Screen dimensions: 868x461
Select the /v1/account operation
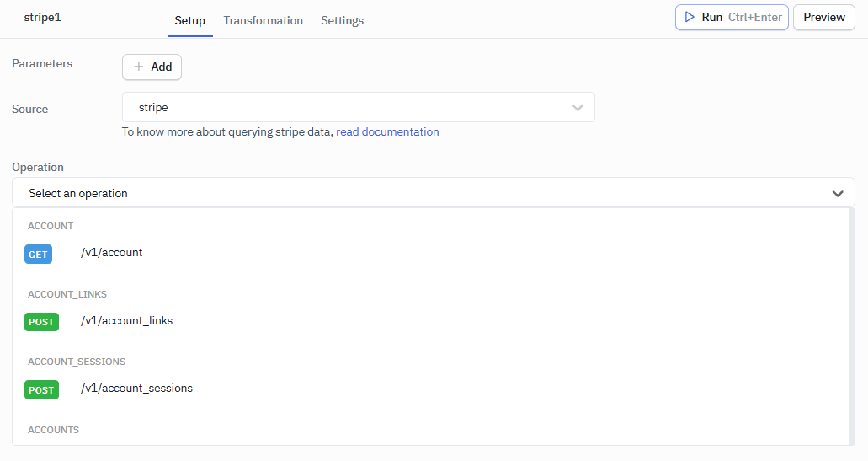(x=111, y=252)
